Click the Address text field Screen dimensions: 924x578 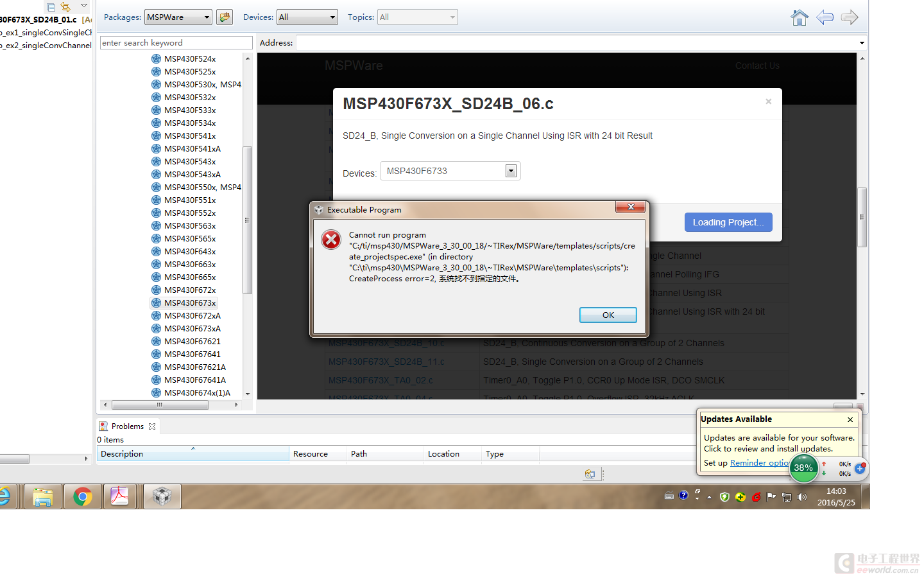576,43
